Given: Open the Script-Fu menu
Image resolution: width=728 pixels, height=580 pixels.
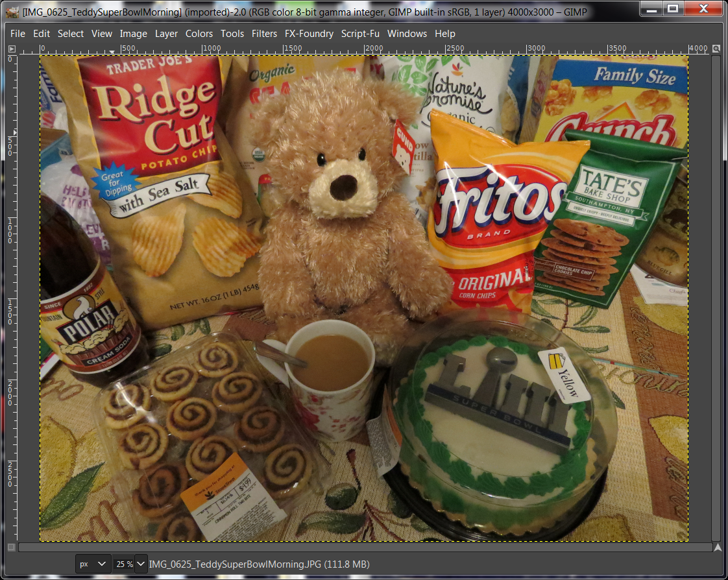Looking at the screenshot, I should (360, 34).
